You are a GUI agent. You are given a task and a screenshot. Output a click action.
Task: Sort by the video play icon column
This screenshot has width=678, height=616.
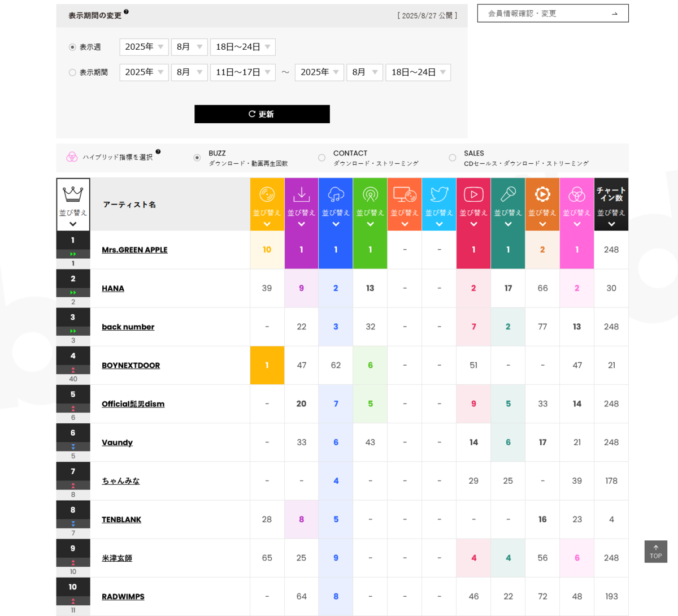[473, 205]
